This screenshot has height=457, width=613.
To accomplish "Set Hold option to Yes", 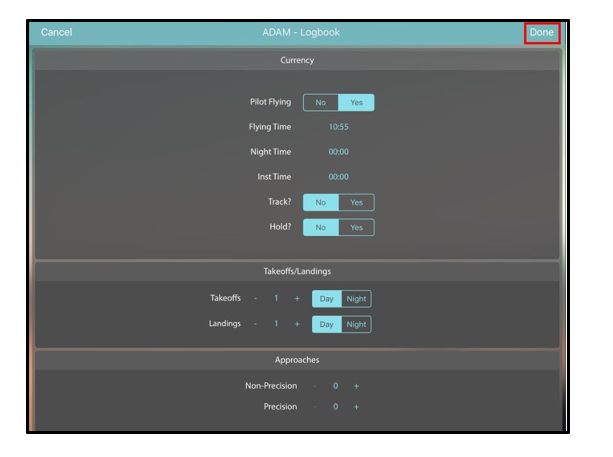I will (x=356, y=227).
